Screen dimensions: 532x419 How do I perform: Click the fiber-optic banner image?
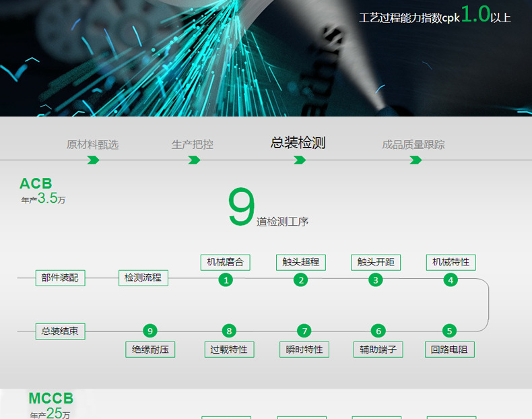pyautogui.click(x=266, y=58)
